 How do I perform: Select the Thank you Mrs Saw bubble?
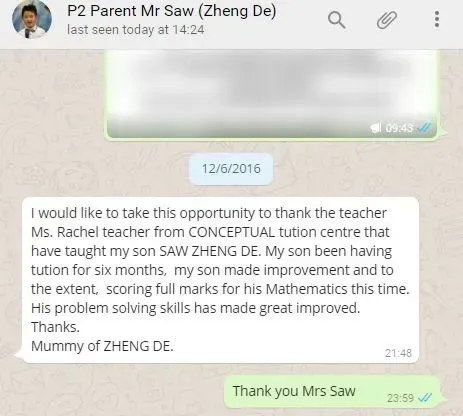pos(332,392)
